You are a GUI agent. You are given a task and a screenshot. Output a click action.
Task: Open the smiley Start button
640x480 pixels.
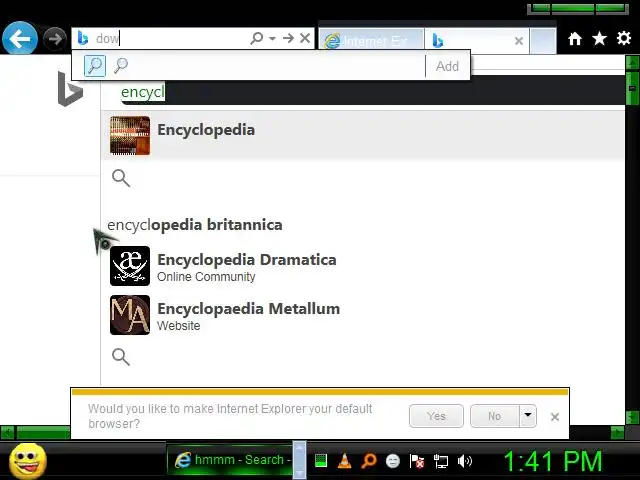(x=28, y=461)
